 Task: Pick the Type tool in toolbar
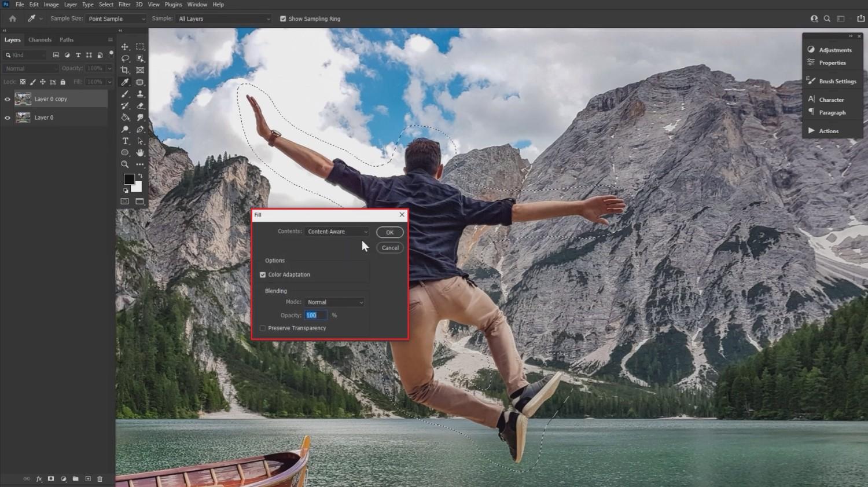coord(125,141)
